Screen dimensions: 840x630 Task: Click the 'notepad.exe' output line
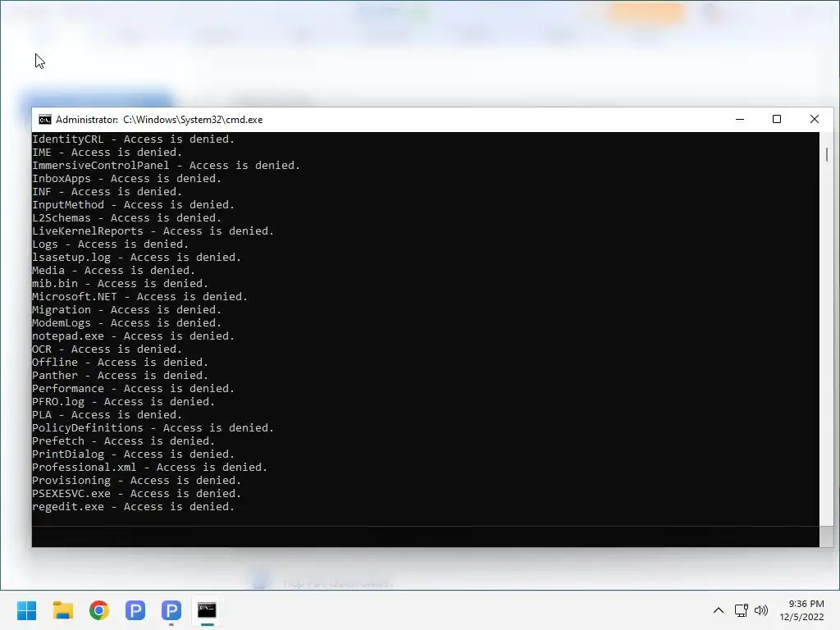coord(134,336)
